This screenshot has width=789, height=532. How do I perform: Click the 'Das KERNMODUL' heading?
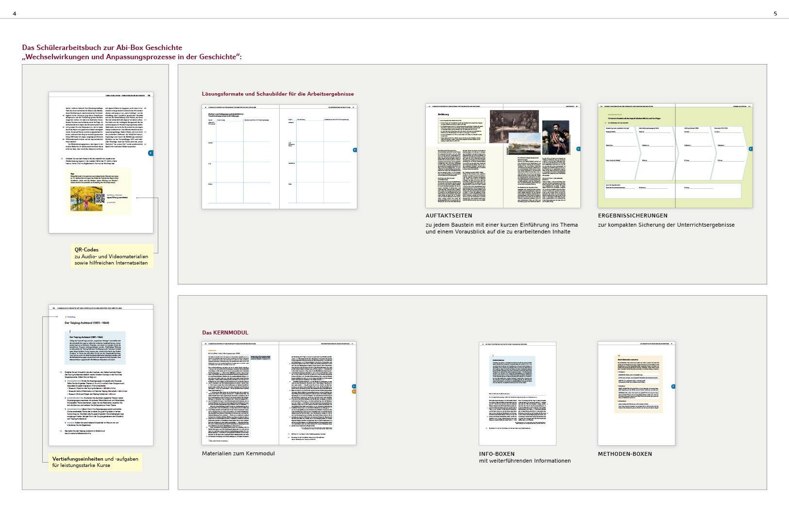225,332
